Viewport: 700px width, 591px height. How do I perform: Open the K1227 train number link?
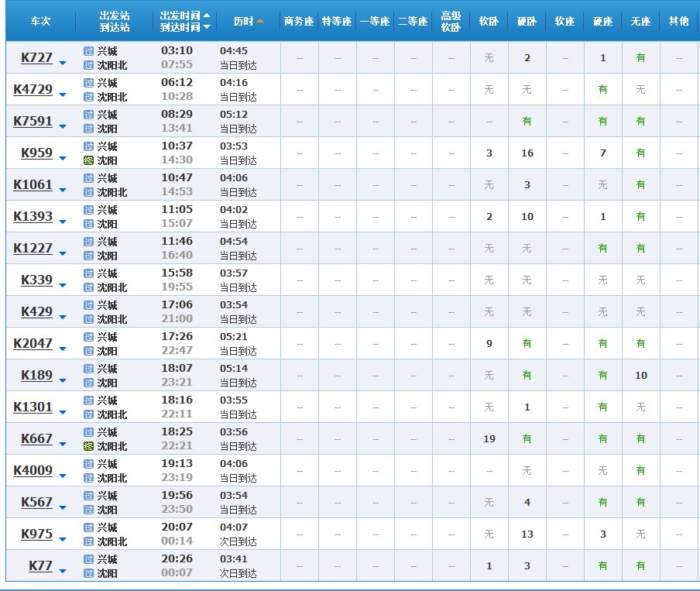[34, 248]
